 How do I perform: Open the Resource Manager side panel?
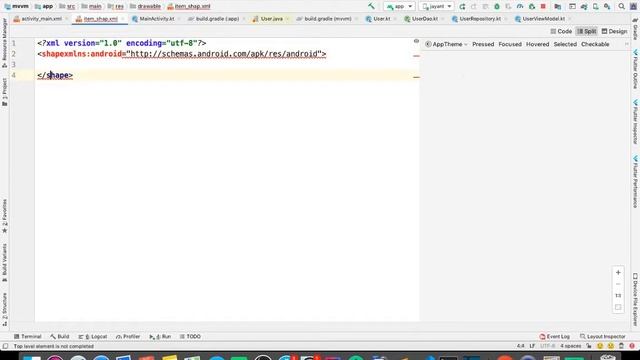click(x=4, y=43)
